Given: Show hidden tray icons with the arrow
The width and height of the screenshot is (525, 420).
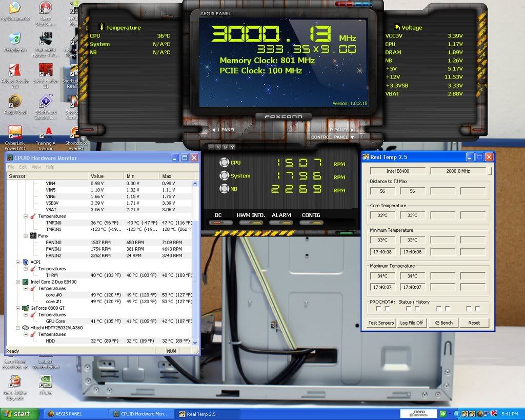Looking at the screenshot, I should click(x=457, y=414).
